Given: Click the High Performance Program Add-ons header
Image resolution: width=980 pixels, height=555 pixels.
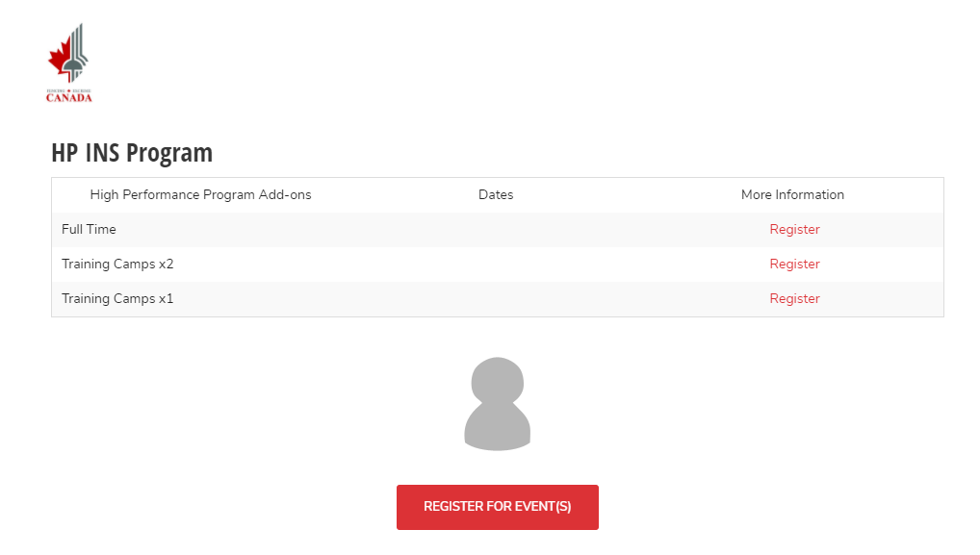Looking at the screenshot, I should [x=200, y=195].
